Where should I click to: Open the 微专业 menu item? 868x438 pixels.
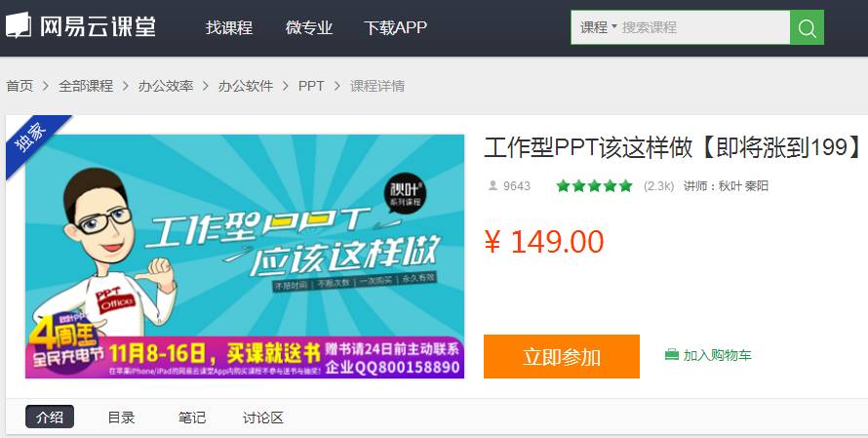pyautogui.click(x=309, y=27)
